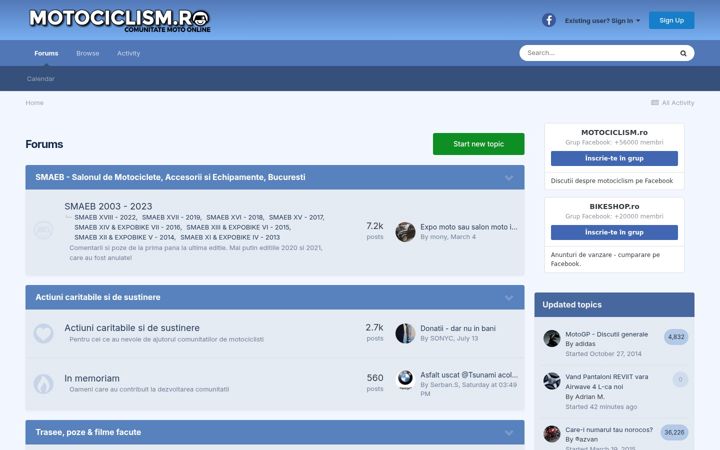Open subforum SMAEB XI & EXPOBIKE IV - 2013
Screen dimensions: 720x450
(x=230, y=237)
